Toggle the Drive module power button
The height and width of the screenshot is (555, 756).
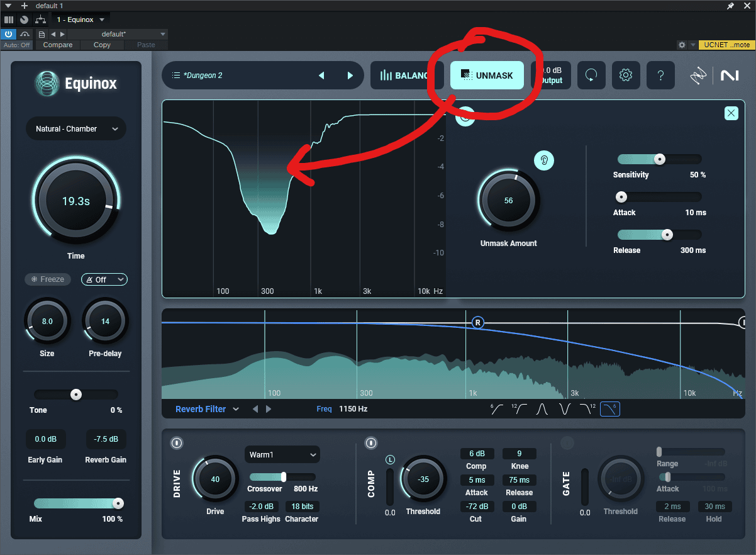point(177,443)
